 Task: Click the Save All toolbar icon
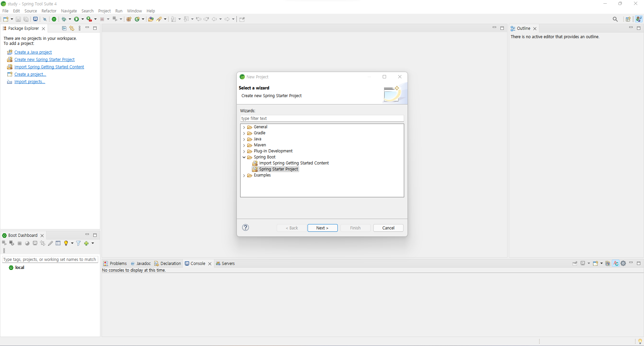(26, 19)
